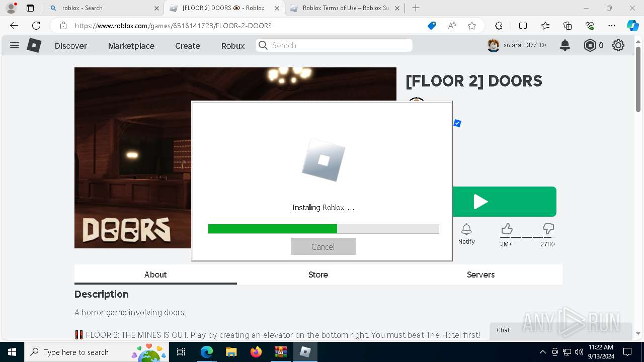Open Split screen icon in toolbar
Viewport: 644px width, 362px height.
pos(523,26)
